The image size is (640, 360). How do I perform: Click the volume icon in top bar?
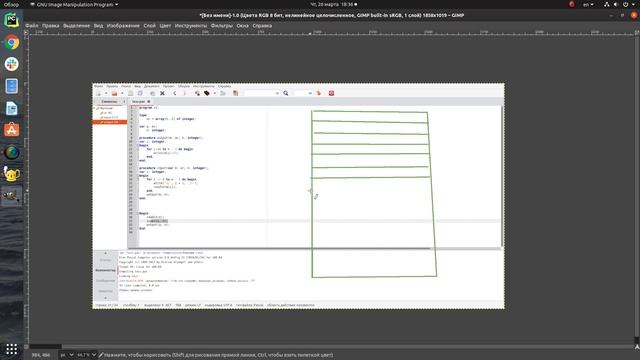(x=616, y=4)
